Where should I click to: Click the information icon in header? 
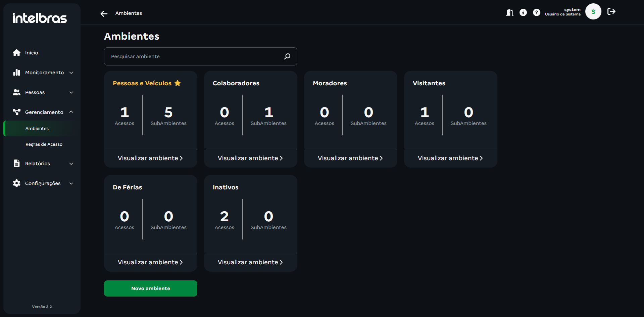point(523,12)
